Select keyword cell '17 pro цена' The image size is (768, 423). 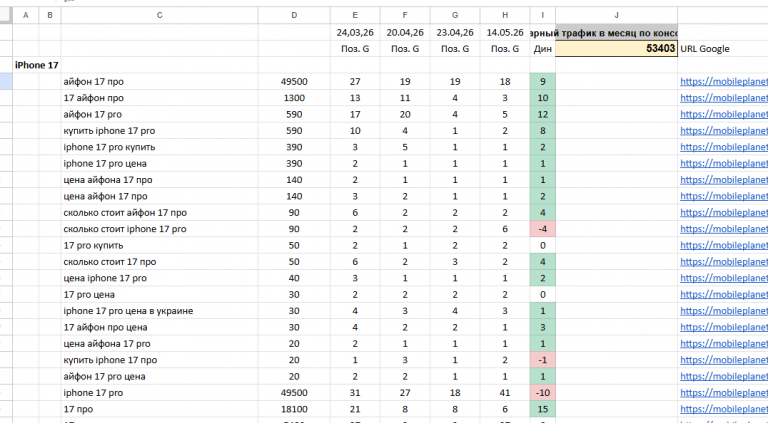tap(160, 295)
